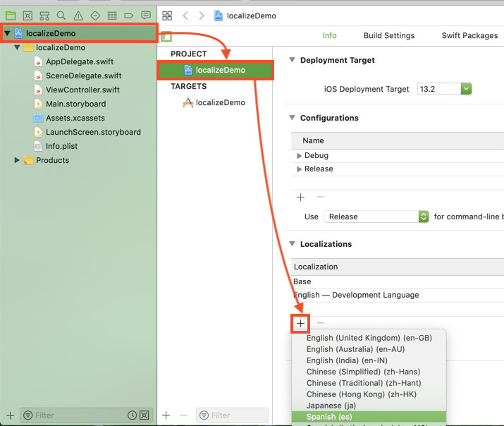Open the Symbol navigator
Viewport: 504px width, 426px height.
pyautogui.click(x=44, y=16)
